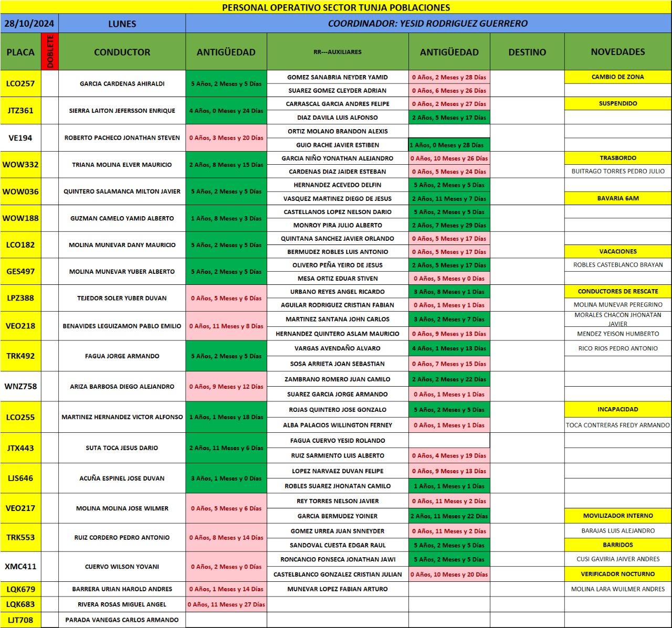672x628 pixels.
Task: Select plate cell LPZ388
Action: click(20, 298)
